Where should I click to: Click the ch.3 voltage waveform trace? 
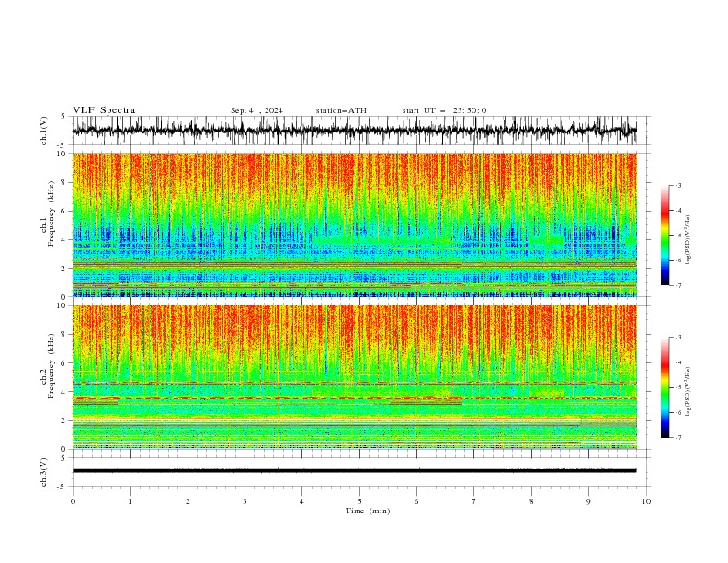click(355, 471)
